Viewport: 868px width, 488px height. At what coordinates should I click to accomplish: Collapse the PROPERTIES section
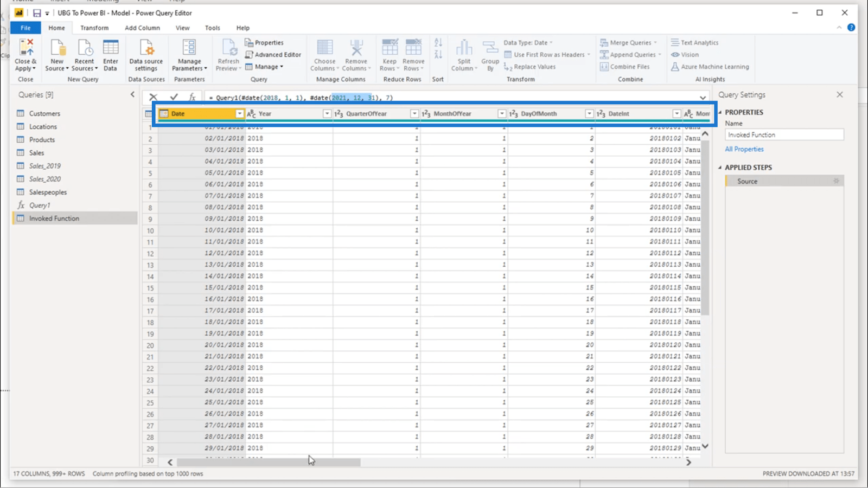click(x=720, y=112)
